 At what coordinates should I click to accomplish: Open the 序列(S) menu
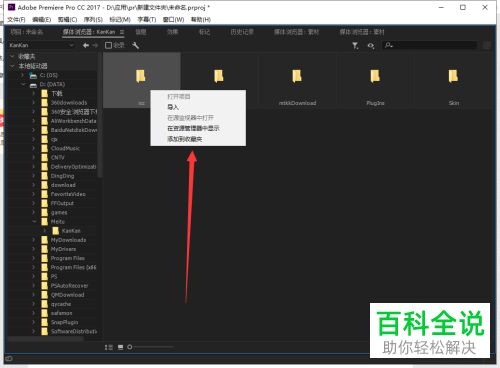(93, 20)
